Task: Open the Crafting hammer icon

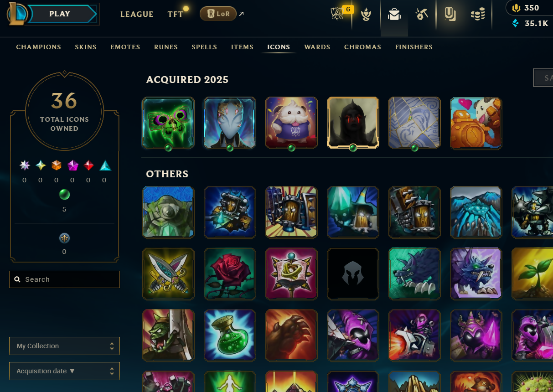Action: (422, 15)
